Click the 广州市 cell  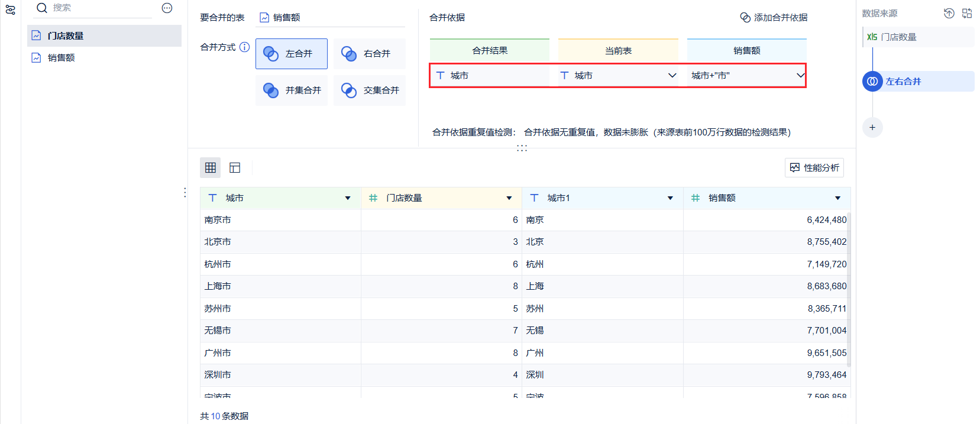point(280,353)
